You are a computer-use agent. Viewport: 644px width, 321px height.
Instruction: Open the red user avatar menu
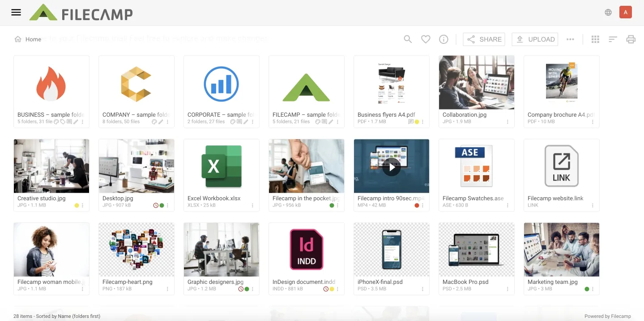pos(625,12)
